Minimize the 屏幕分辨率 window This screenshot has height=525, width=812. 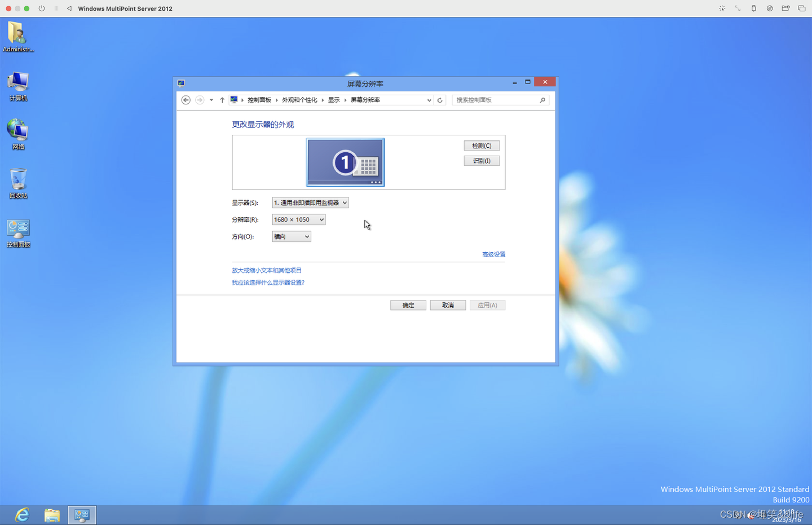click(515, 82)
